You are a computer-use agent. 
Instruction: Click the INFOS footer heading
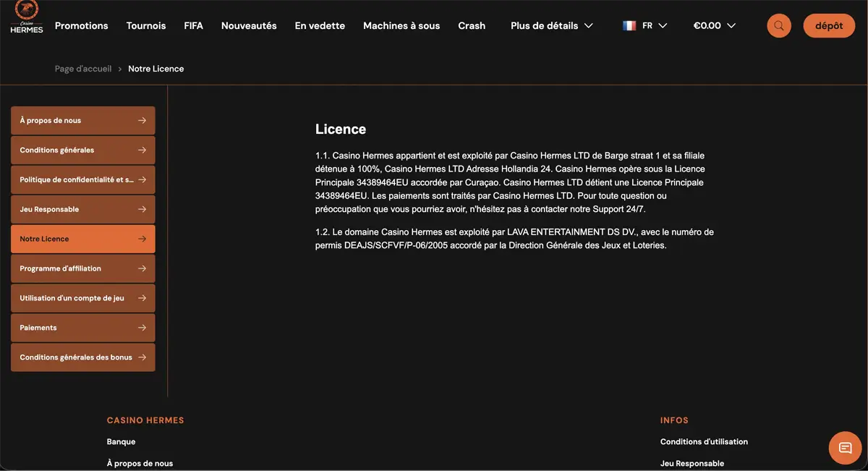tap(674, 420)
